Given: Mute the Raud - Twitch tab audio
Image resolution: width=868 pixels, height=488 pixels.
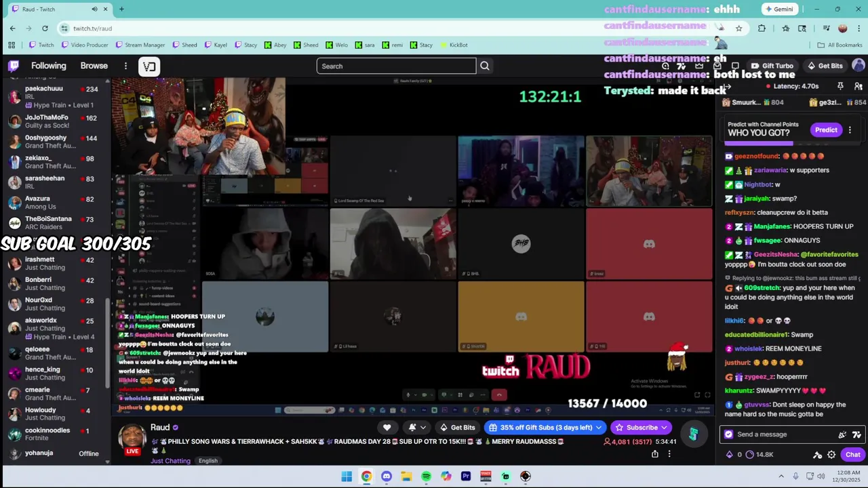Looking at the screenshot, I should point(94,9).
